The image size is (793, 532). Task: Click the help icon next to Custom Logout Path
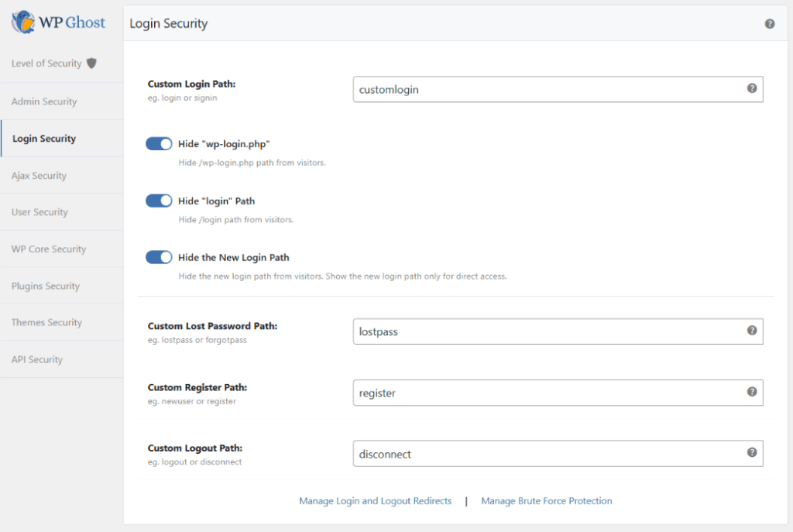[751, 453]
